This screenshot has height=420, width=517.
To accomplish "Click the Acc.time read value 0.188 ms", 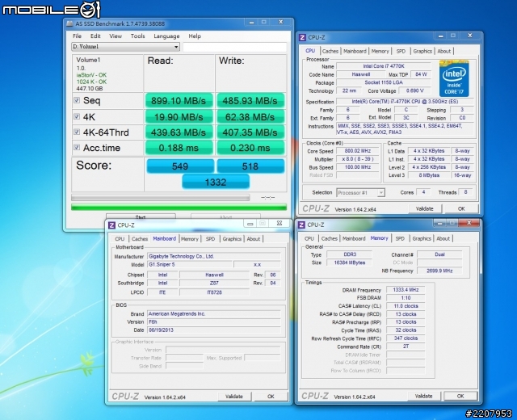I will click(x=179, y=148).
